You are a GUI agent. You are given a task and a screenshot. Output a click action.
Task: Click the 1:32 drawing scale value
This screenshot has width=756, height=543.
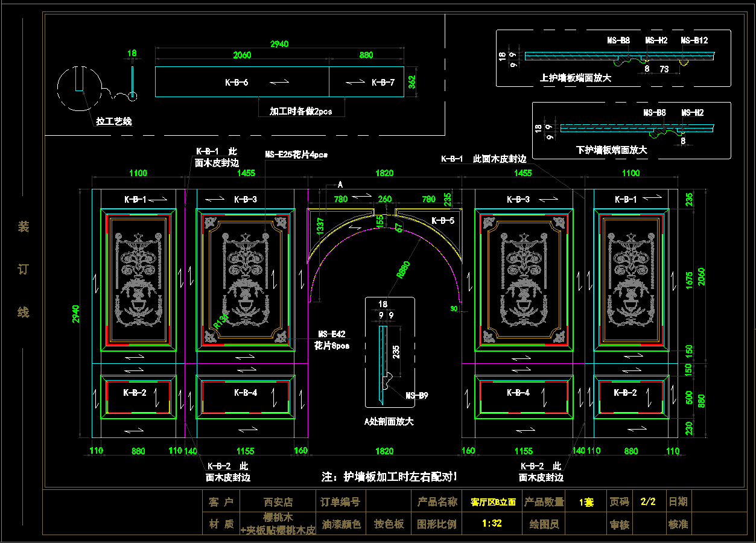[x=492, y=524]
